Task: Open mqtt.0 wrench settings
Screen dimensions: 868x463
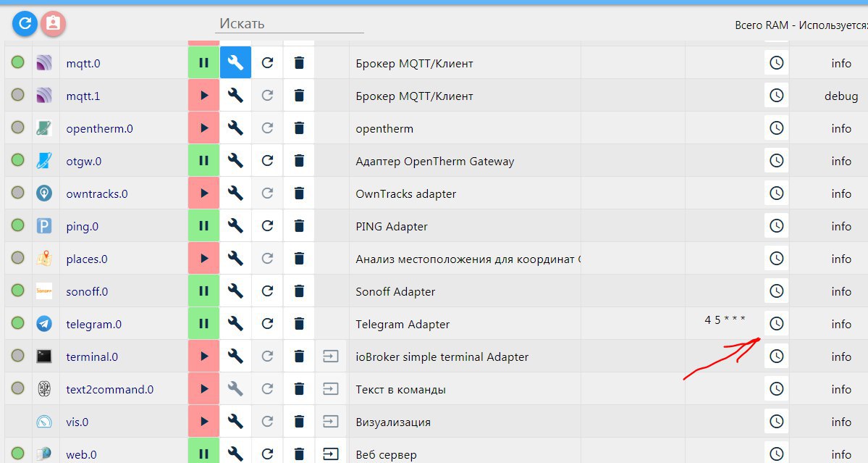Action: (235, 62)
